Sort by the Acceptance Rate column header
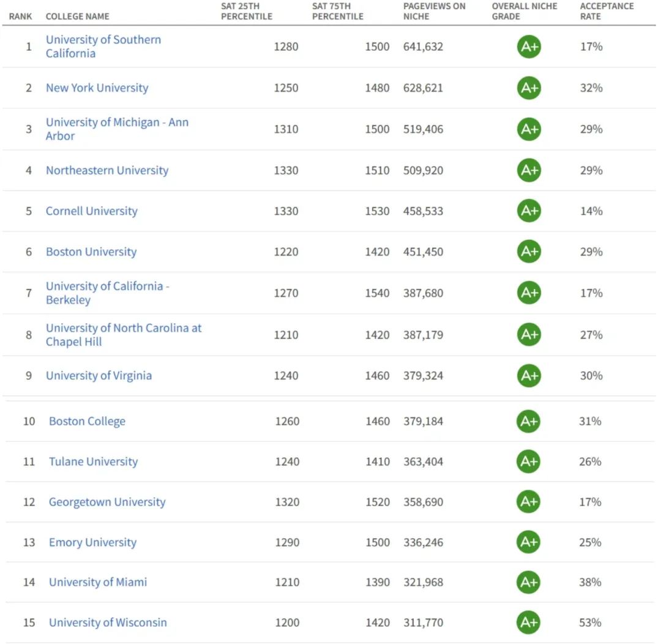The height and width of the screenshot is (644, 661). 607,11
